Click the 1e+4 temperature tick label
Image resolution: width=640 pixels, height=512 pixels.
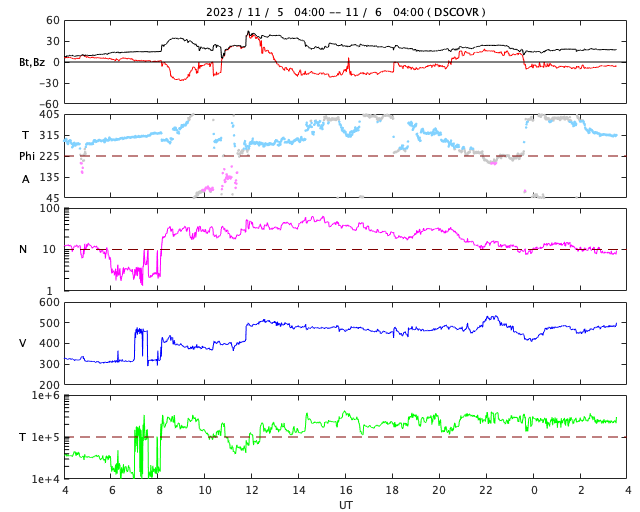46,479
